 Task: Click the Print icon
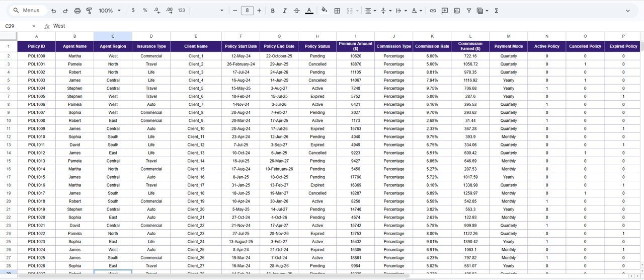[x=77, y=11]
